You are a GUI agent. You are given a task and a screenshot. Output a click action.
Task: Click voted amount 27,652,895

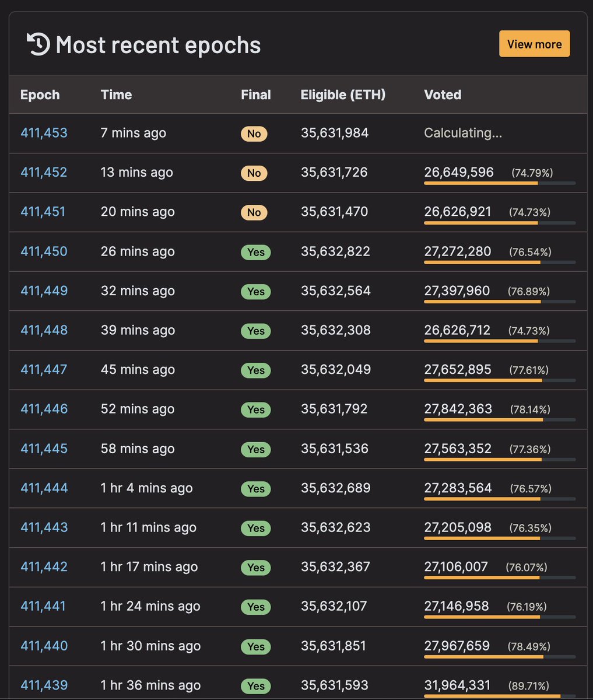[x=458, y=370]
